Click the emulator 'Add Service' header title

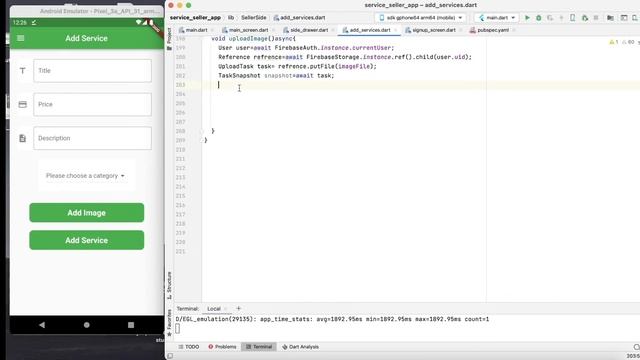tap(87, 38)
